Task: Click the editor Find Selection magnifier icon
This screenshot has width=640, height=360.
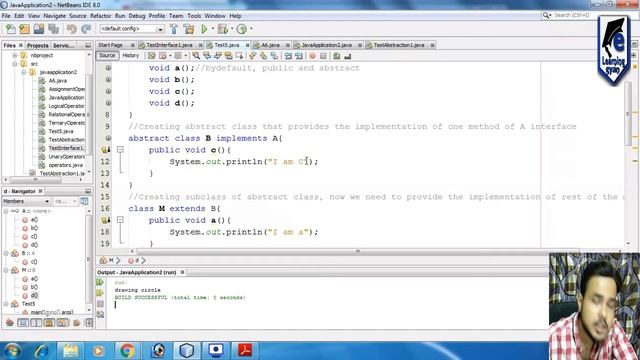Action: [196, 56]
